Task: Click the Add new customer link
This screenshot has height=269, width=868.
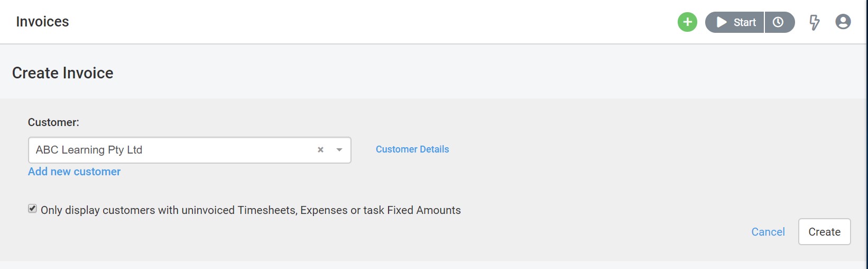Action: click(74, 172)
